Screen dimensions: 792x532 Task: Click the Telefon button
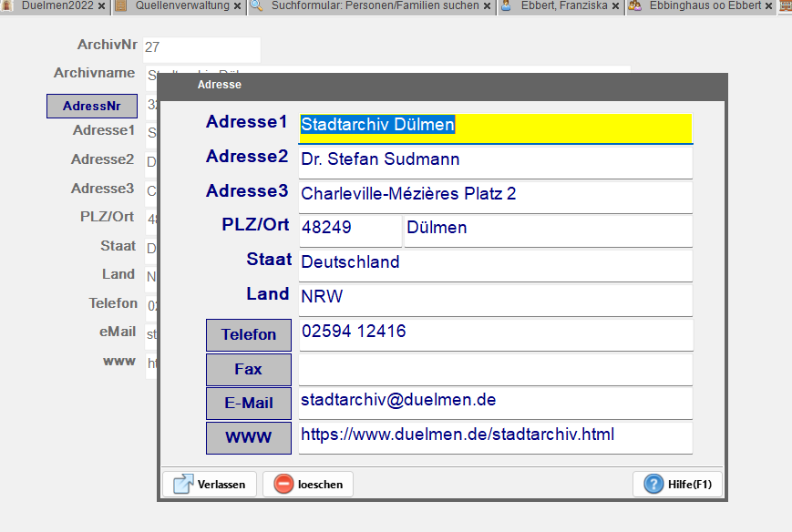pyautogui.click(x=248, y=335)
